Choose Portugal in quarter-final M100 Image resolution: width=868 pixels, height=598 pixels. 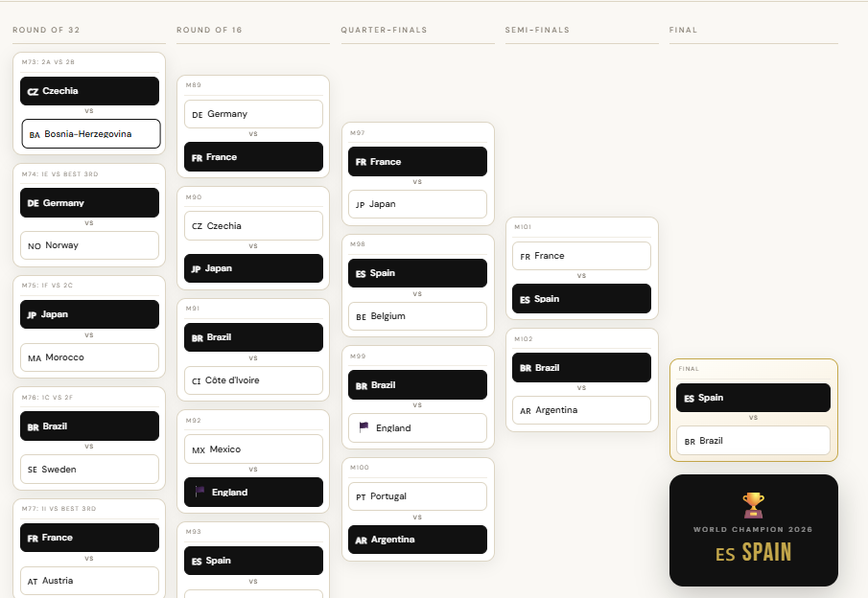coord(417,496)
